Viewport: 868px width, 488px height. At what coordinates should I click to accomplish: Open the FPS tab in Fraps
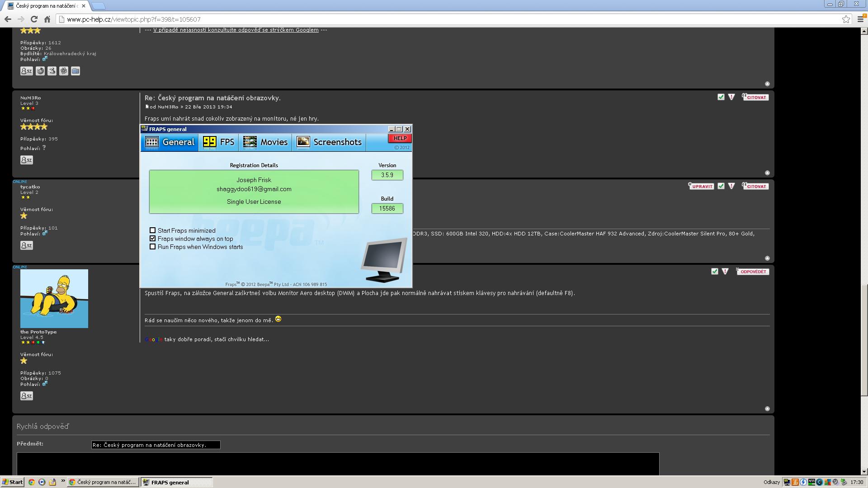(x=219, y=142)
